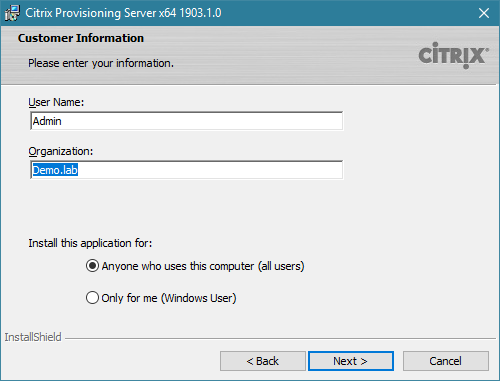Viewport: 500px width, 381px height.
Task: Click the window title "Citrix Provisioning Server x64 1903.1.0"
Action: pyautogui.click(x=123, y=13)
